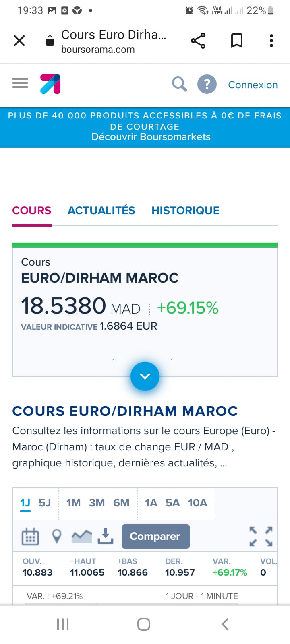Open Connexion to log in

pyautogui.click(x=253, y=85)
